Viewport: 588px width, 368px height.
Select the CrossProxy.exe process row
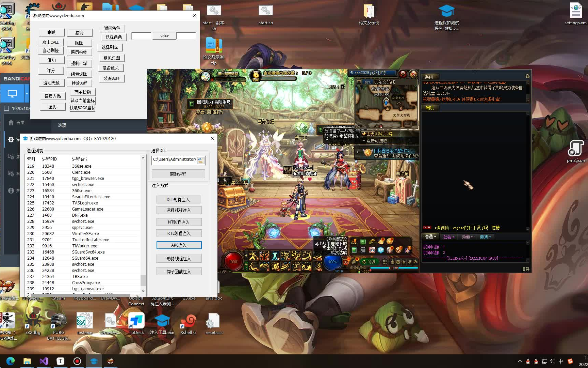click(83, 283)
